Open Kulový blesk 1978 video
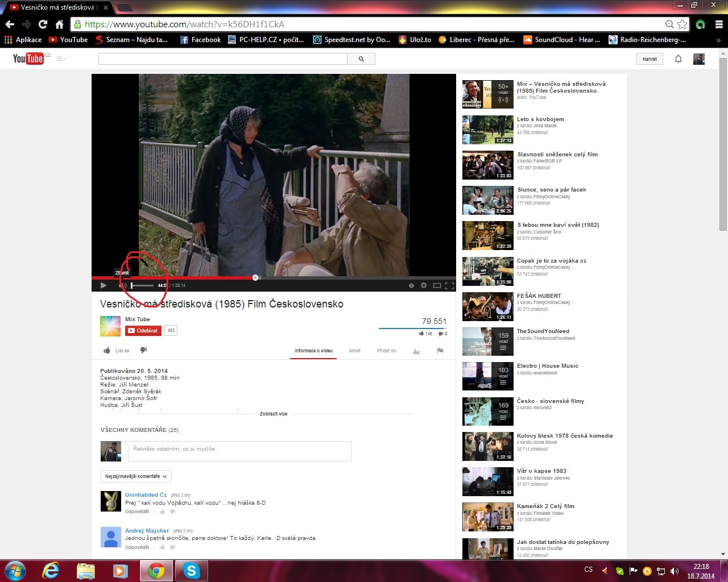Screen dimensions: 728x582 [x=565, y=436]
